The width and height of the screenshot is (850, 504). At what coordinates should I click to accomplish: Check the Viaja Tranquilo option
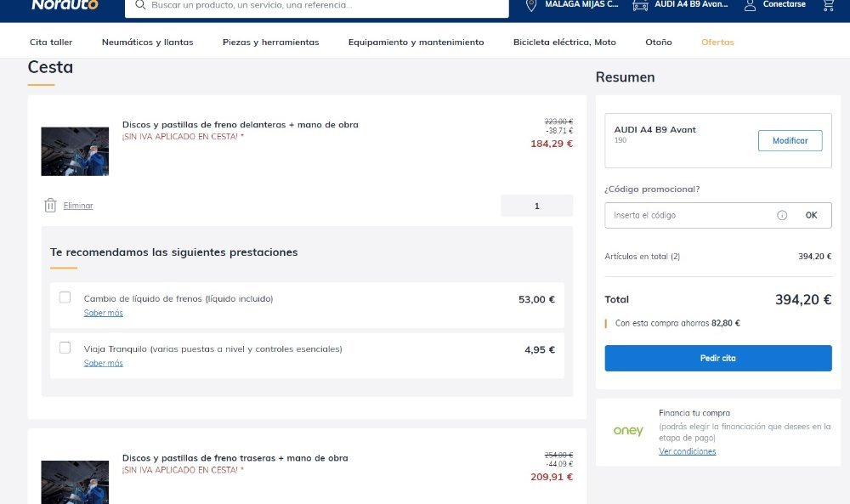click(65, 348)
